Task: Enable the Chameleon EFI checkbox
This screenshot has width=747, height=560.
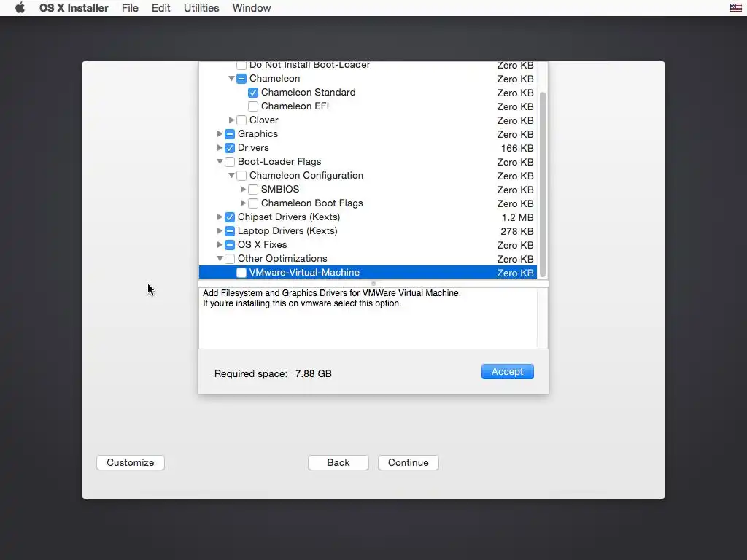Action: click(x=253, y=106)
